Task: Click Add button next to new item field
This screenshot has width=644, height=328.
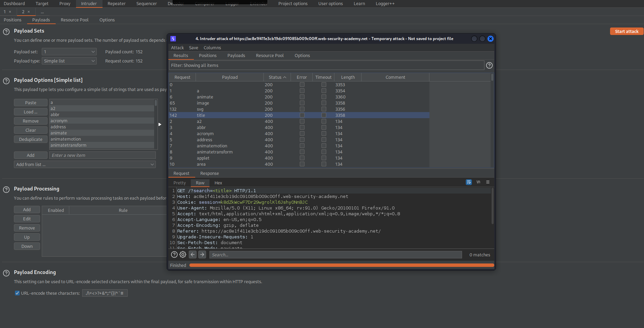Action: click(x=31, y=156)
